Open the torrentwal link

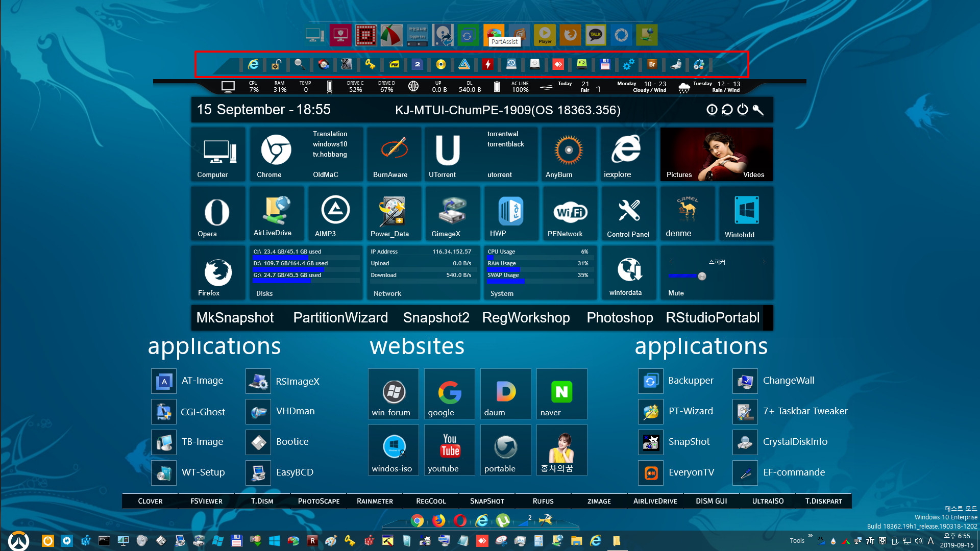(503, 134)
